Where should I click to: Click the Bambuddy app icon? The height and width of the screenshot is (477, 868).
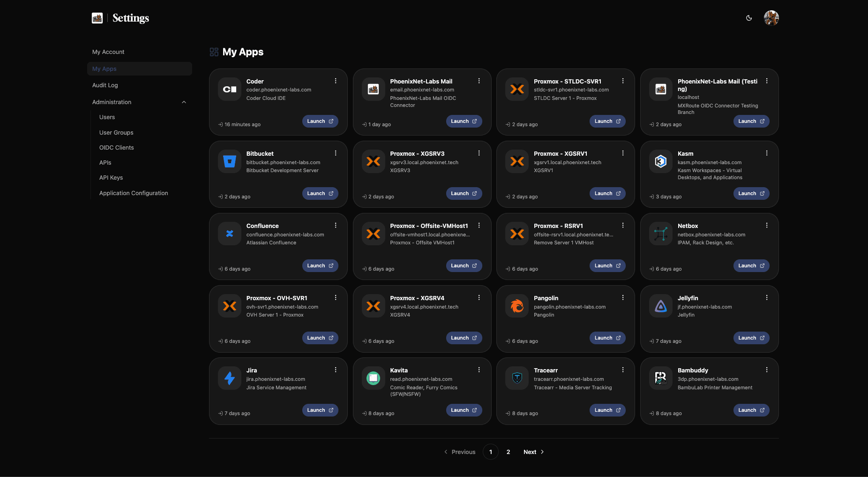click(x=661, y=378)
